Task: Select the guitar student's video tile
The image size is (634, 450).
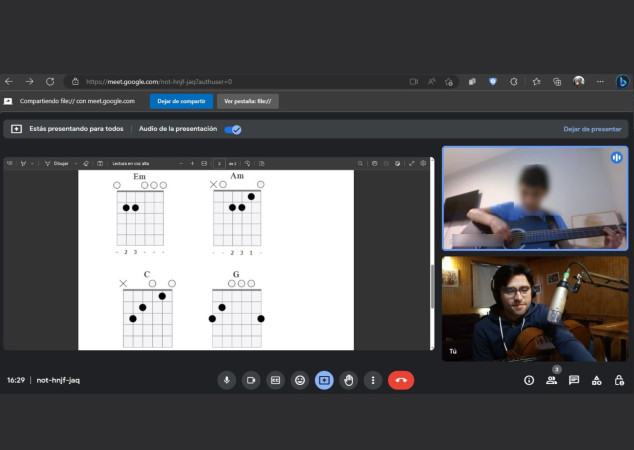Action: (535, 198)
